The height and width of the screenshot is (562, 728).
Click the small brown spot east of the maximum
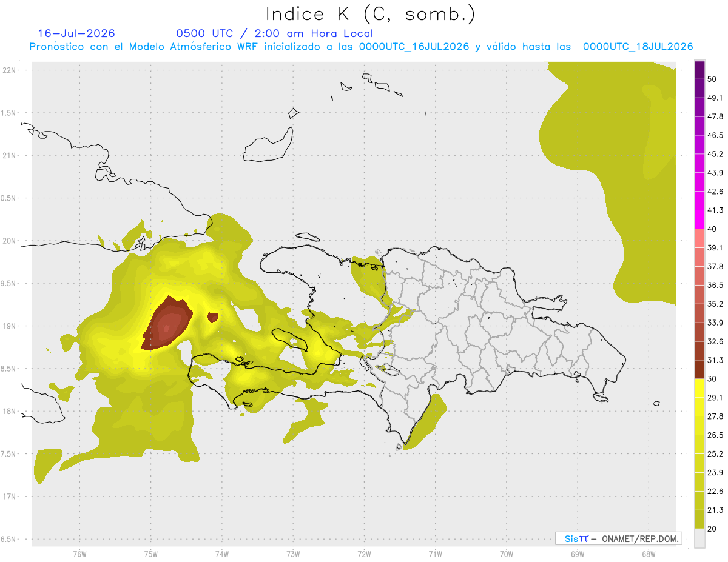tap(213, 317)
